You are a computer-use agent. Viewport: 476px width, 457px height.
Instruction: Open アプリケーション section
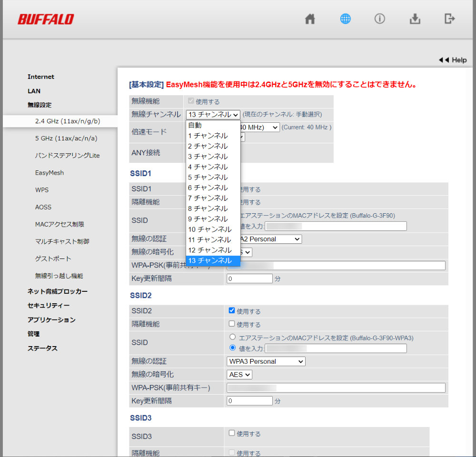(x=51, y=320)
